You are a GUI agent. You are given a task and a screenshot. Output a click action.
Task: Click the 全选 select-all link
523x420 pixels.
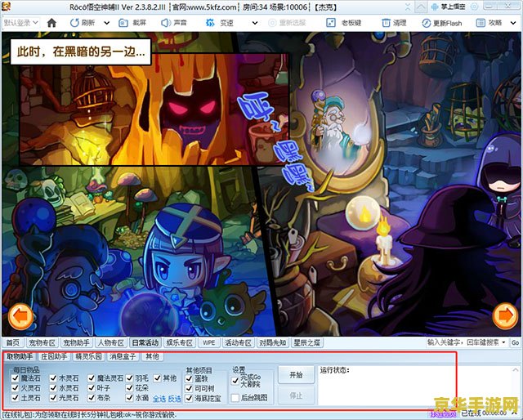(x=159, y=399)
